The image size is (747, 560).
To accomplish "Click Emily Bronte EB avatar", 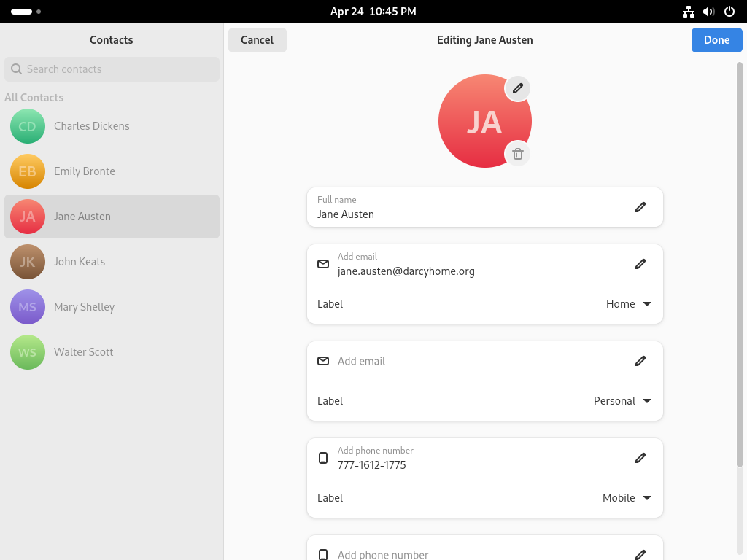I will pos(28,171).
